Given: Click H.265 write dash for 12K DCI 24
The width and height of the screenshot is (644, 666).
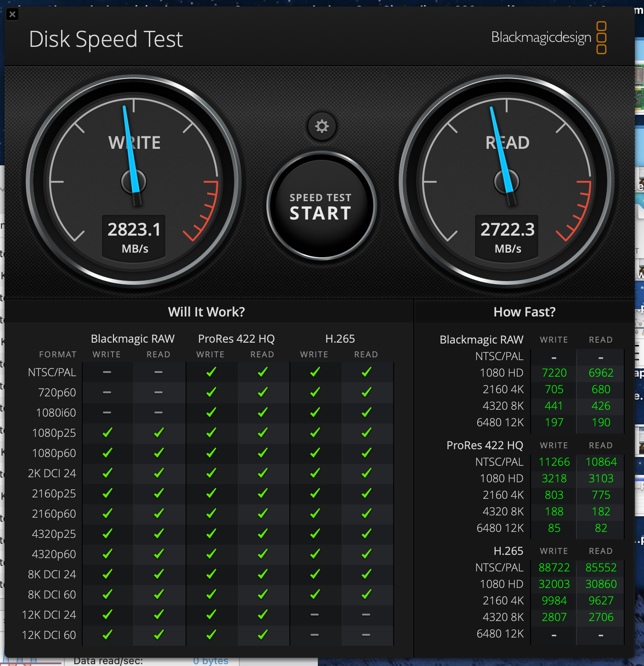Looking at the screenshot, I should coord(315,615).
